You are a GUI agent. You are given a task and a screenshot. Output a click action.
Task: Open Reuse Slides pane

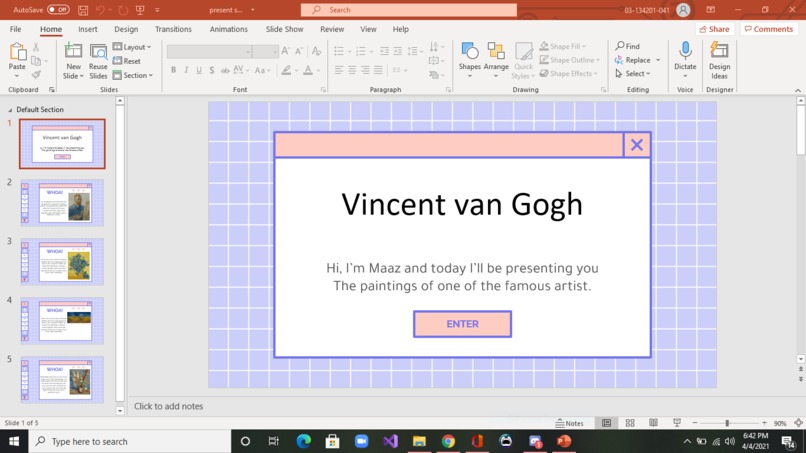pyautogui.click(x=98, y=61)
